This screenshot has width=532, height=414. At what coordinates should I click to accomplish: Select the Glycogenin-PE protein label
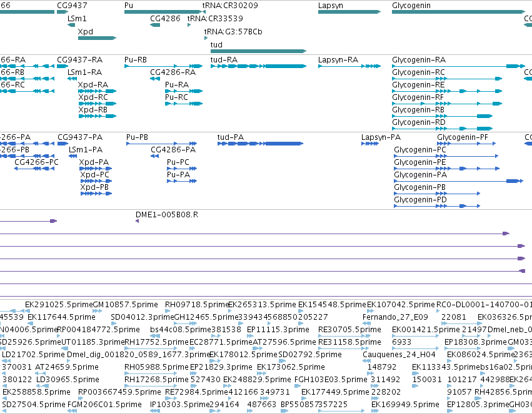tap(420, 162)
